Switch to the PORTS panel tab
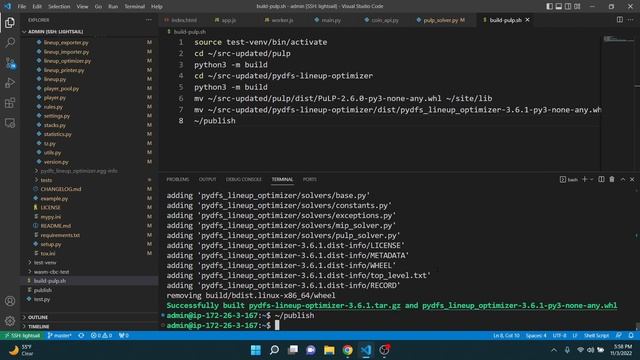Viewport: 640px width, 360px height. click(x=310, y=180)
